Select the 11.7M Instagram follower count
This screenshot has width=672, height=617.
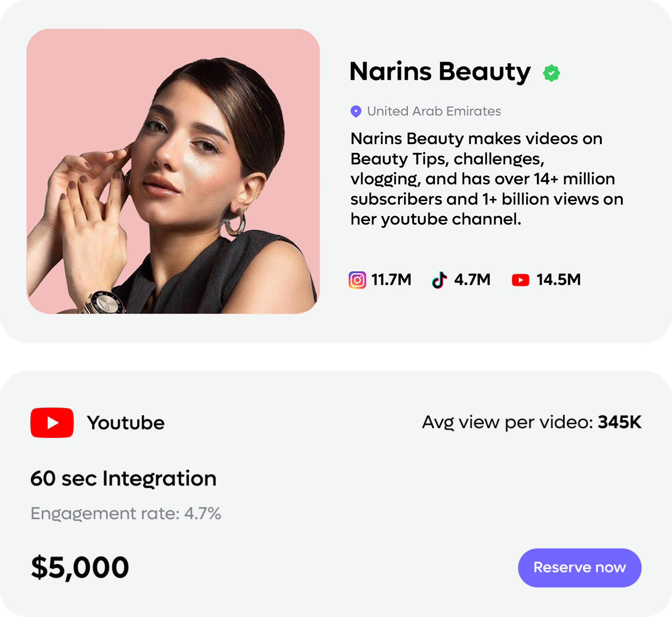(x=391, y=280)
